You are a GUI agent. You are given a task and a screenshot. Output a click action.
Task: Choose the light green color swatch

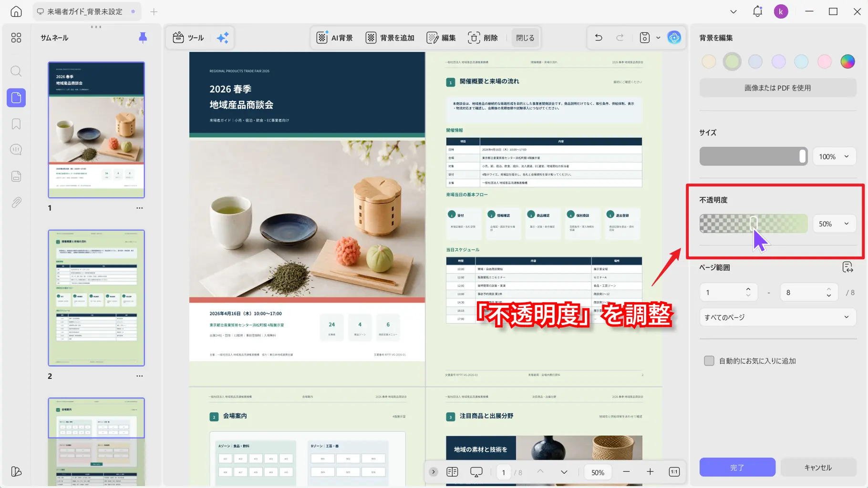[732, 61]
